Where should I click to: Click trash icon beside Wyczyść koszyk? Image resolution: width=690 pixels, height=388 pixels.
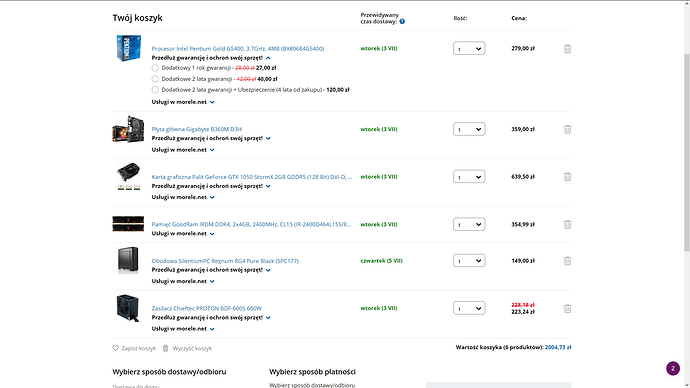point(165,348)
